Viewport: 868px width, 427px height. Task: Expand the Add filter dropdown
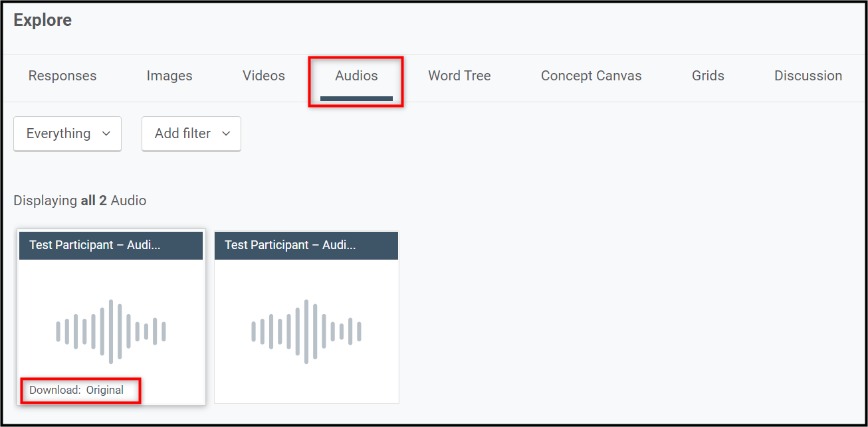tap(191, 133)
